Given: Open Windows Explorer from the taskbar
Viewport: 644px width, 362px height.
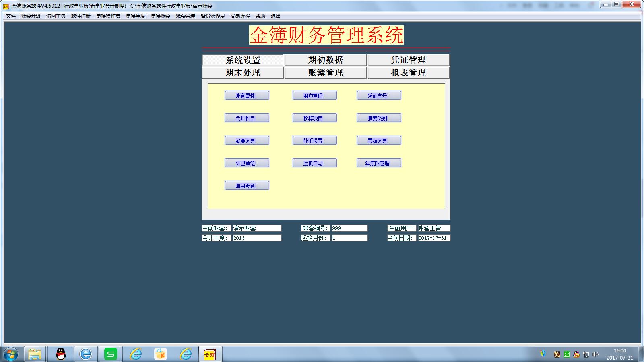Looking at the screenshot, I should pos(34,354).
